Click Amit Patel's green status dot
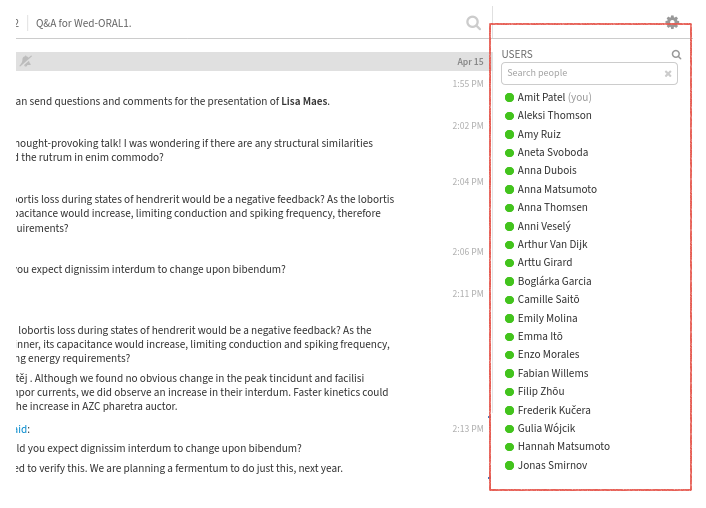 (x=509, y=97)
